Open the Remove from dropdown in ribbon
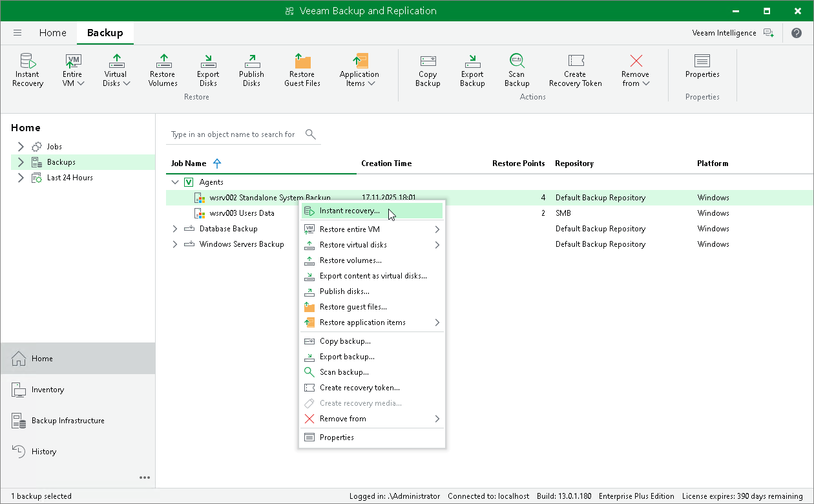 (636, 70)
